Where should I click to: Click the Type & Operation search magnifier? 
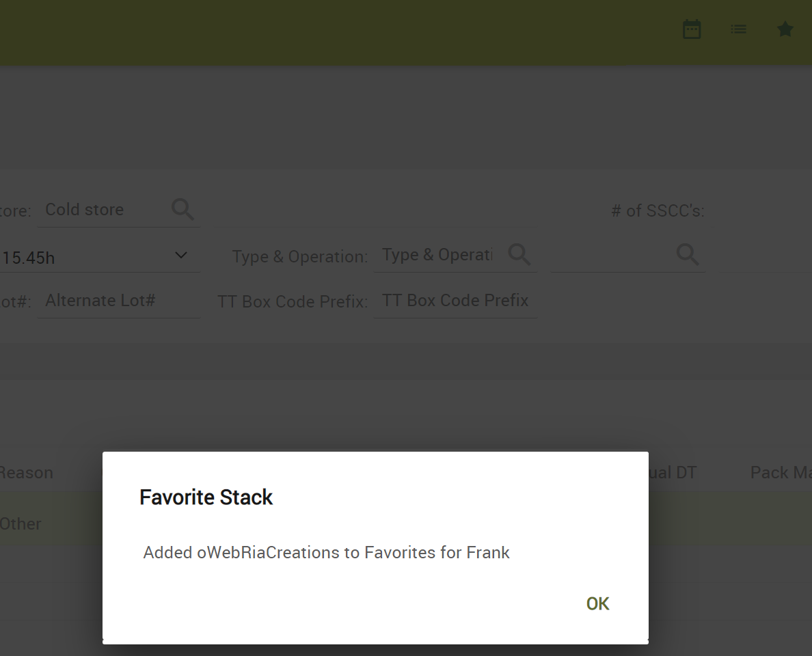pos(519,254)
